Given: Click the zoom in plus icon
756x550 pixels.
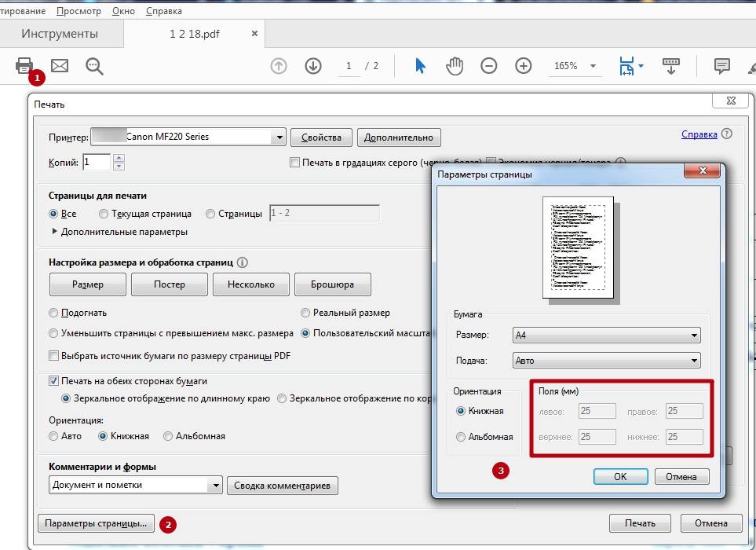Looking at the screenshot, I should 524,66.
